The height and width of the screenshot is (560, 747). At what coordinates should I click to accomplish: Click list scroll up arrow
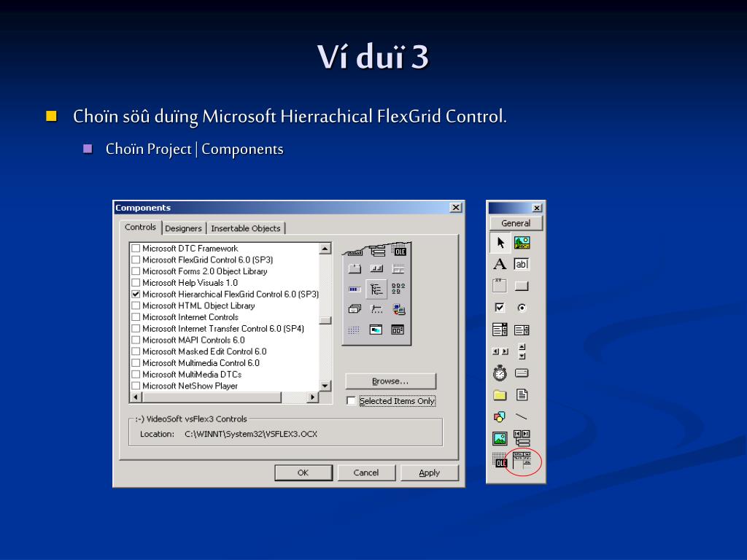tap(325, 248)
